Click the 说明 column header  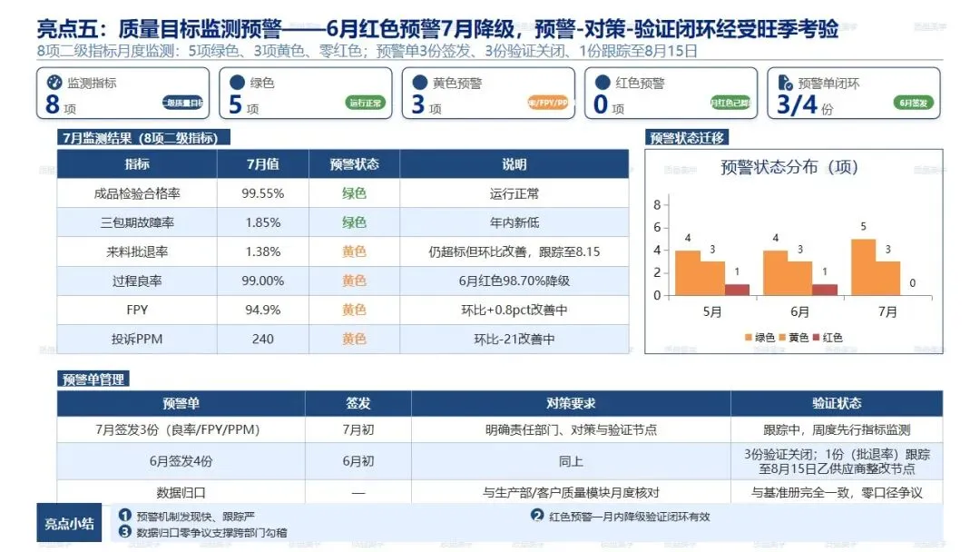pyautogui.click(x=514, y=163)
